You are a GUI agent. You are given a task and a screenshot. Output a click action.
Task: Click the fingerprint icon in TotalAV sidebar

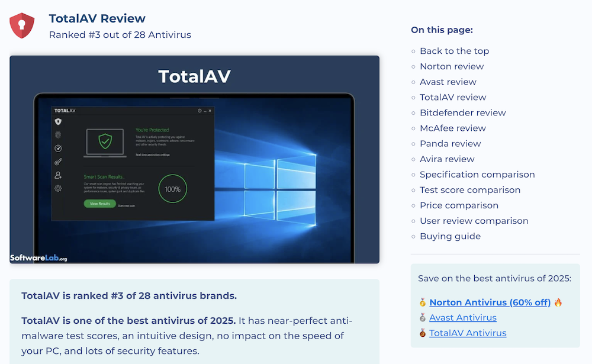tap(58, 135)
